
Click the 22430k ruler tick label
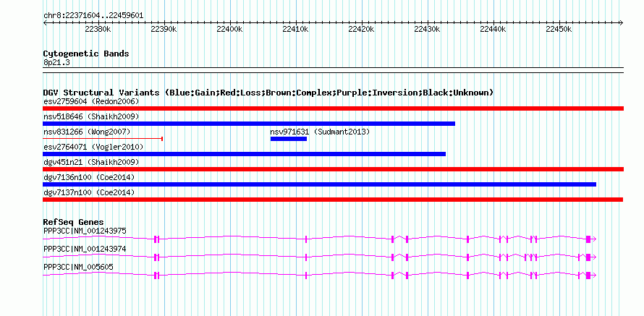click(x=427, y=29)
